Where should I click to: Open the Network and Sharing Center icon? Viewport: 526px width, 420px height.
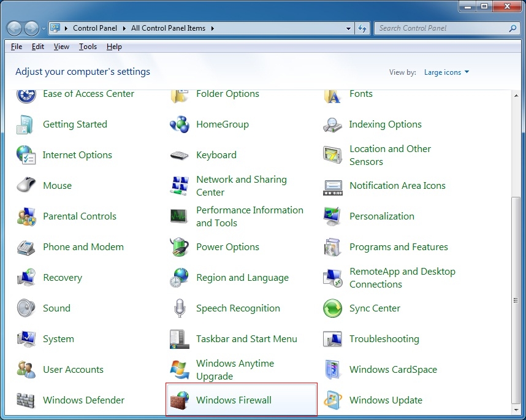click(179, 186)
